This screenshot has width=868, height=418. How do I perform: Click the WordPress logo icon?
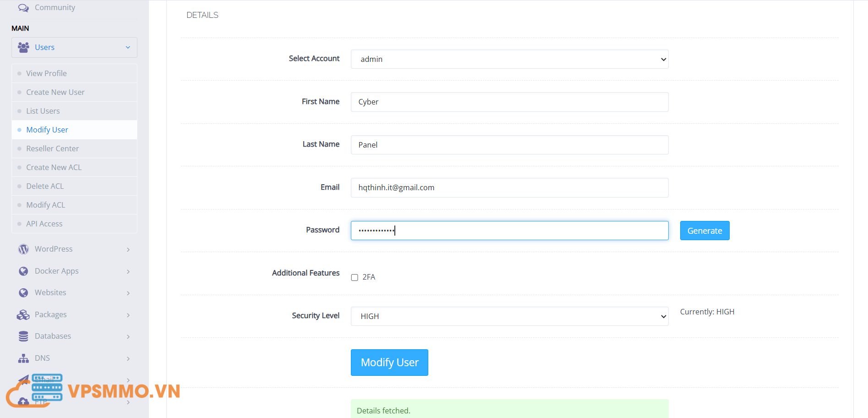(x=23, y=249)
